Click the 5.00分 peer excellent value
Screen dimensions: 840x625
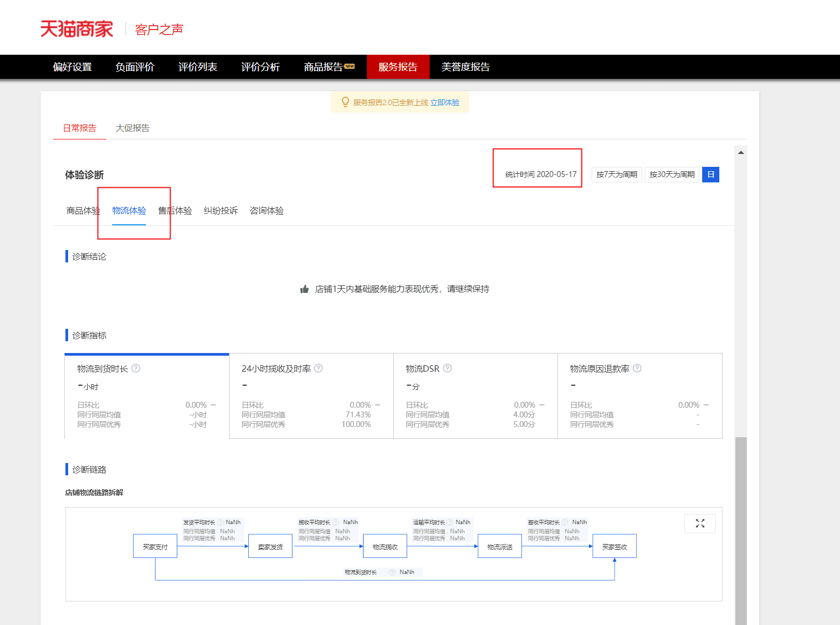click(x=524, y=424)
